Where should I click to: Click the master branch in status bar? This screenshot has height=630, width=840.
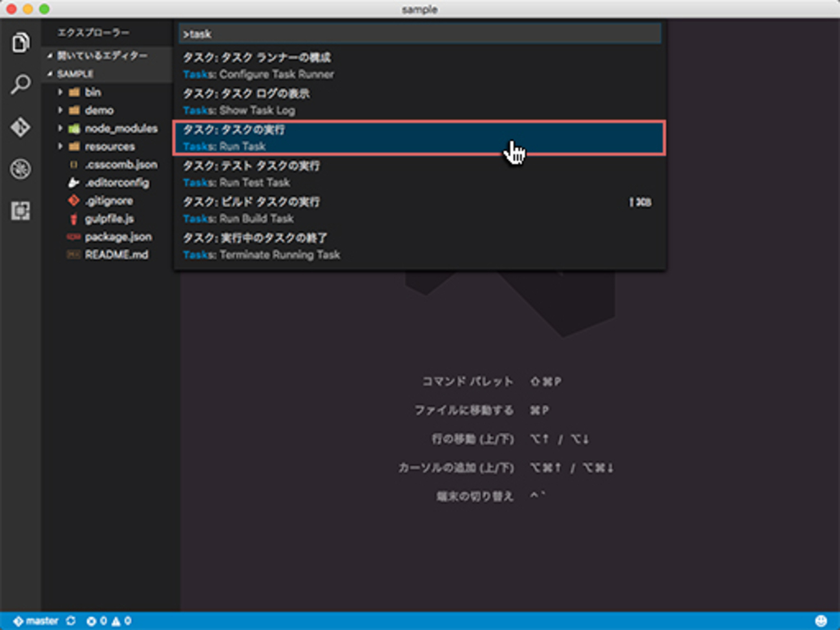point(36,620)
